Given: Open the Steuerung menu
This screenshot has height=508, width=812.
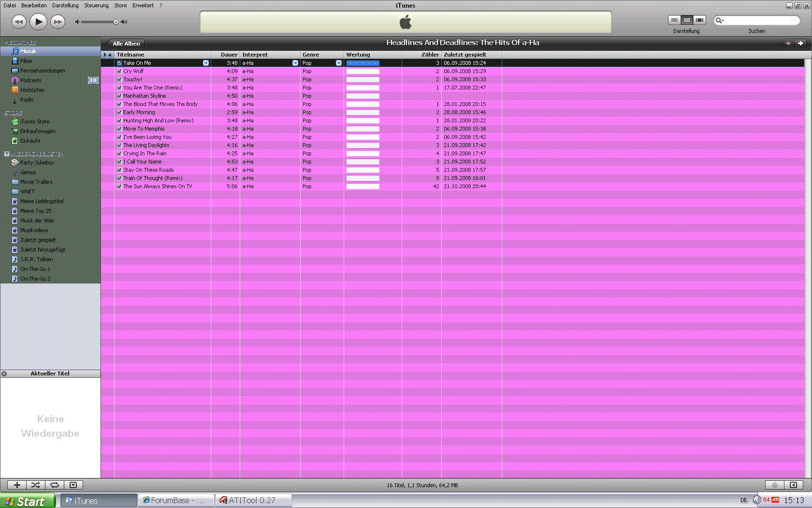Looking at the screenshot, I should click(96, 5).
